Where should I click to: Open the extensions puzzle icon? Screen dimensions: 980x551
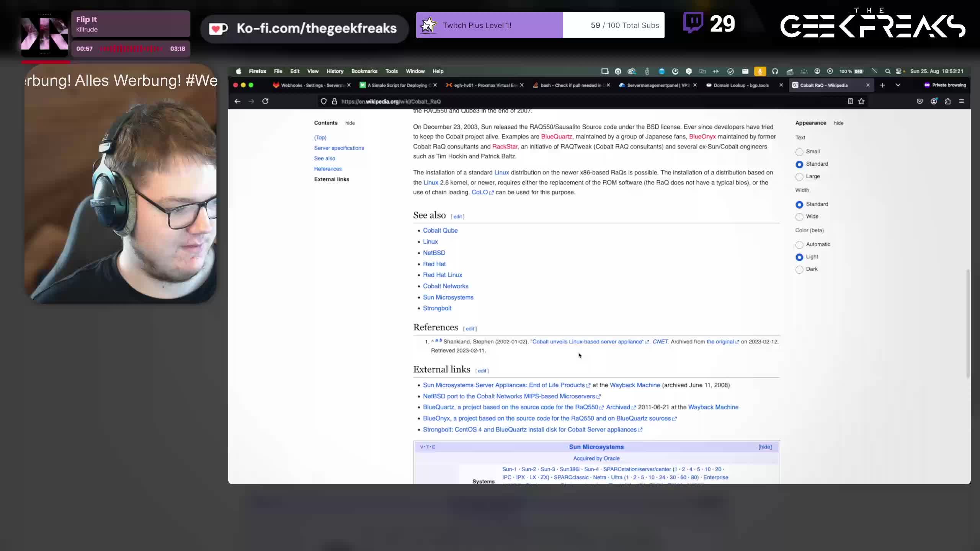click(x=947, y=101)
